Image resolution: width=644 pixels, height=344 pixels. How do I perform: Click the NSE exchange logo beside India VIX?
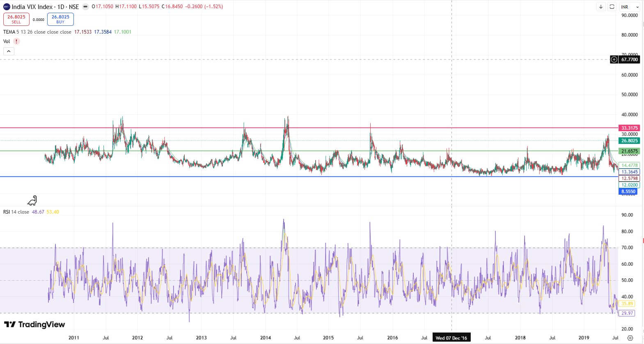coord(7,7)
